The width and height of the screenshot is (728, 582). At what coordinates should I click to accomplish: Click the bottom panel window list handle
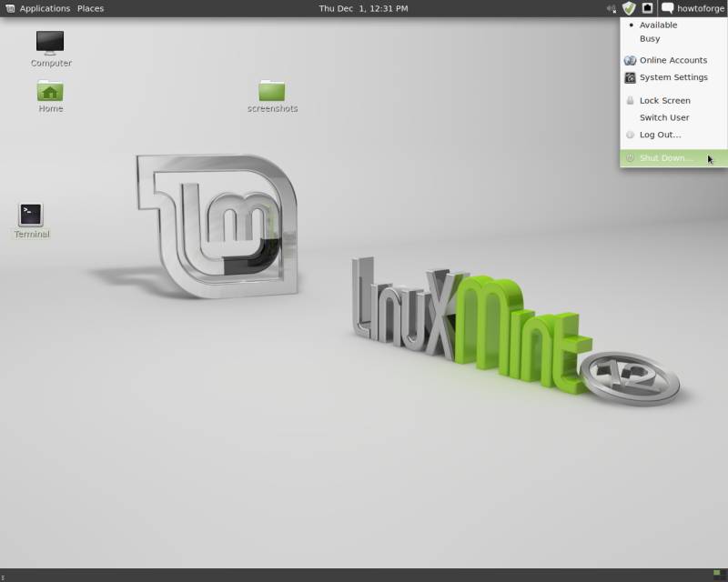coord(3,577)
